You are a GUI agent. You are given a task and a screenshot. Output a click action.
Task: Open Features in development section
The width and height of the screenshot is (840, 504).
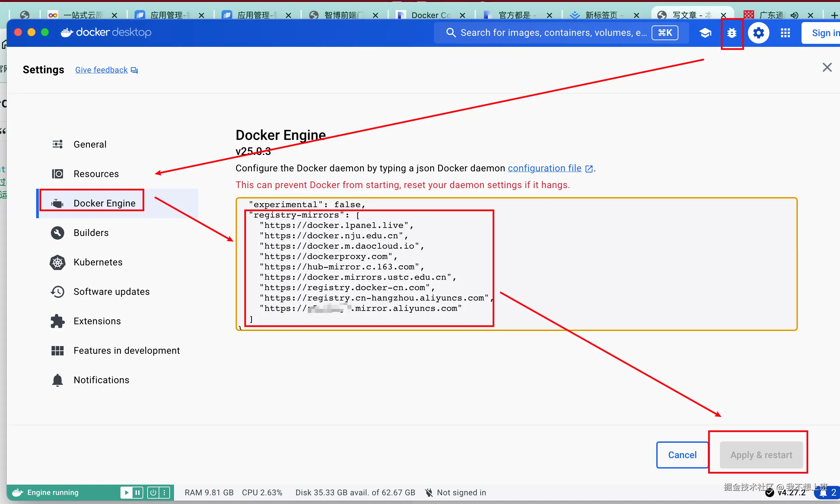click(118, 351)
